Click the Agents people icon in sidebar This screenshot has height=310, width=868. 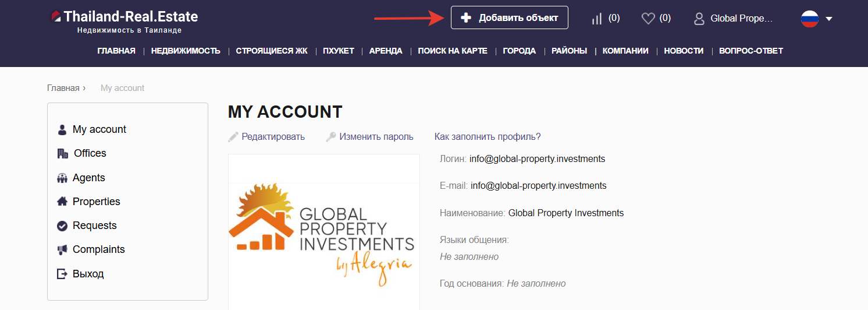click(x=62, y=178)
